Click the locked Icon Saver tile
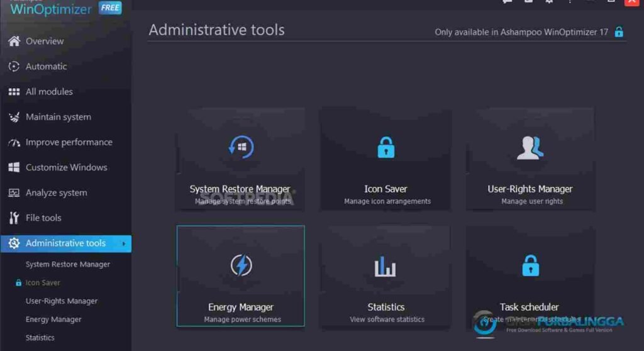Viewport: 644px width, 351px height. (x=386, y=159)
